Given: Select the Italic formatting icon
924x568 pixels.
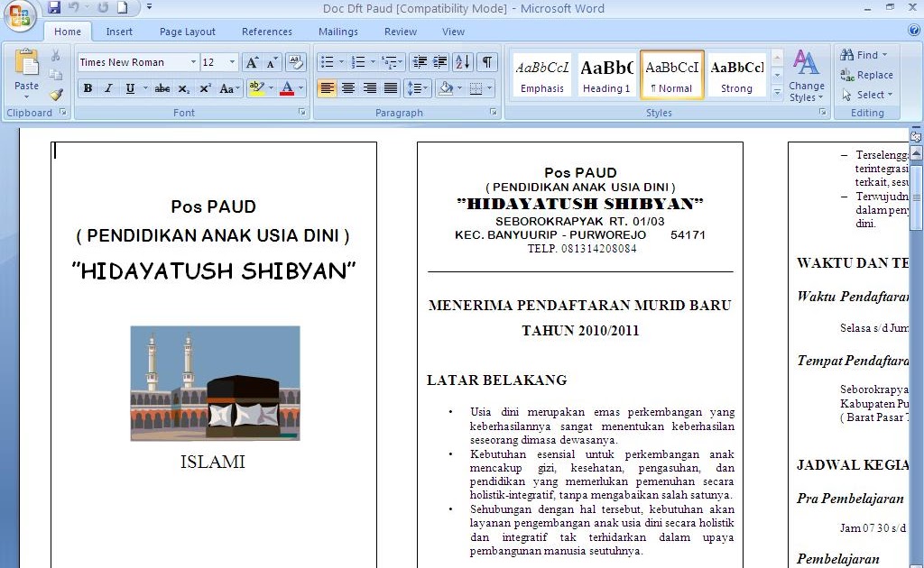Looking at the screenshot, I should tap(108, 88).
